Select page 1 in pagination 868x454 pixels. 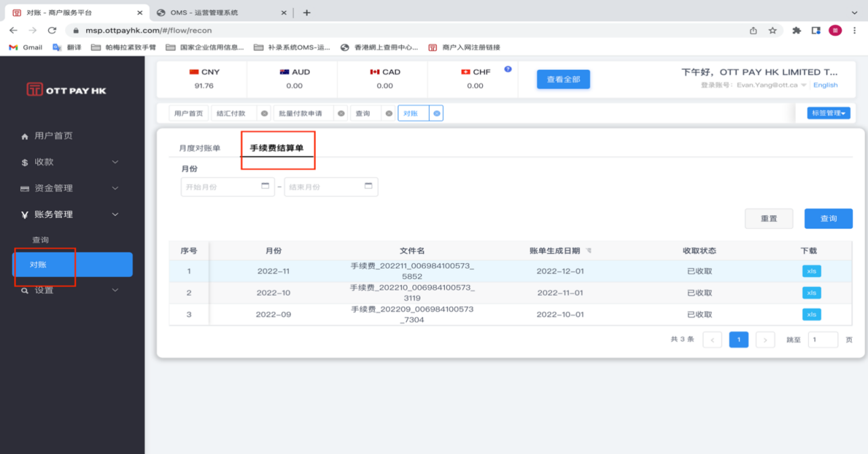coord(738,340)
